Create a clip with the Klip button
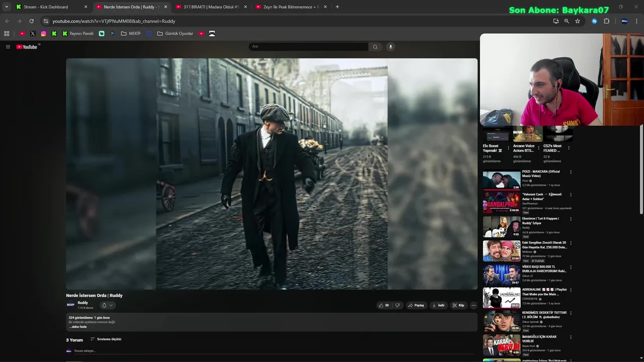This screenshot has width=644, height=362. click(458, 305)
